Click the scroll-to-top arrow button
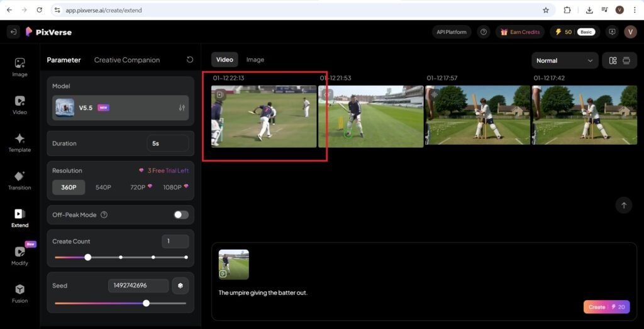The image size is (644, 329). point(623,205)
